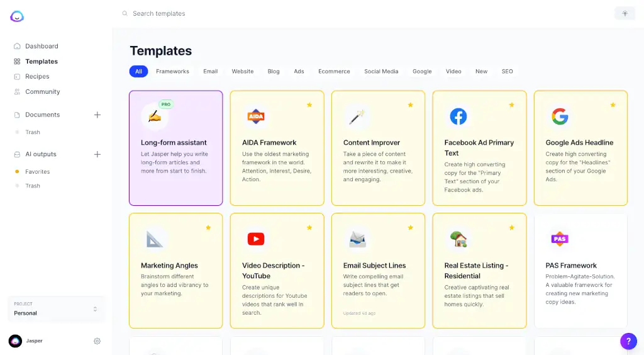Click the Real Estate Listing house icon

458,239
